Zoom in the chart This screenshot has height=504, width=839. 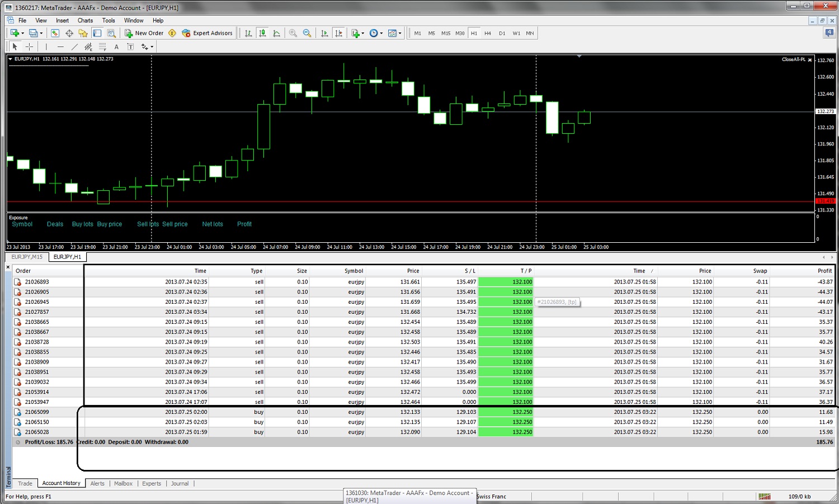point(293,33)
